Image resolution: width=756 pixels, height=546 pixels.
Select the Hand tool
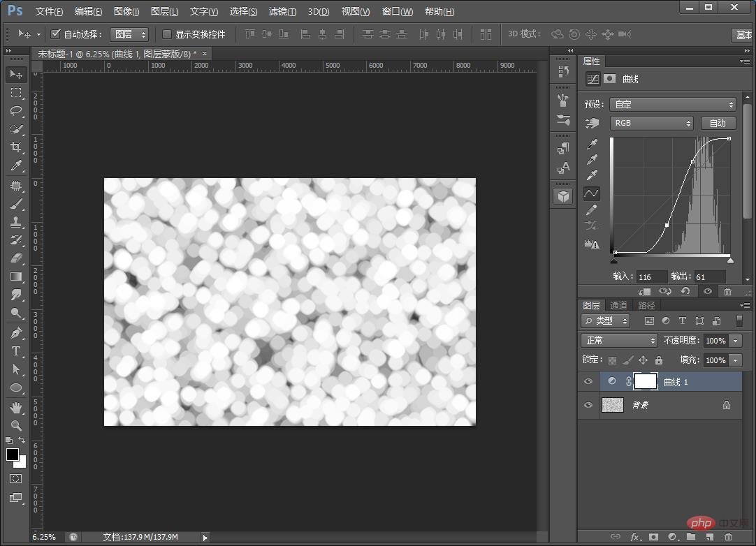coord(16,407)
